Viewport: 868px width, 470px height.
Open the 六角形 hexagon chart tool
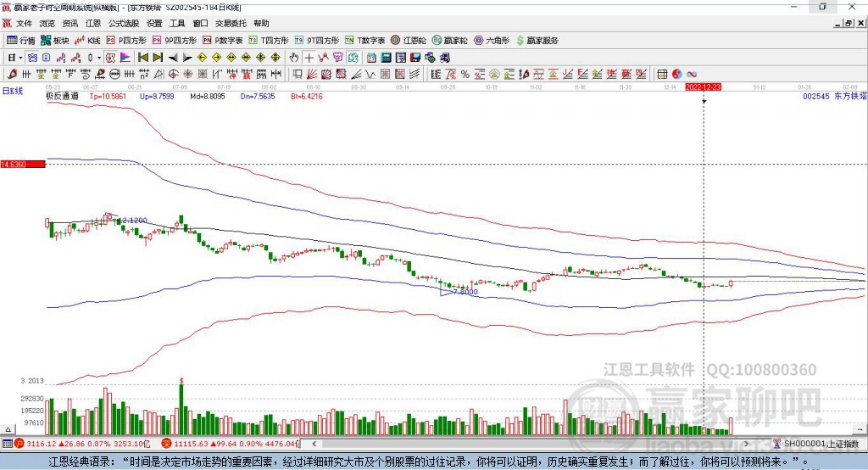[x=491, y=40]
